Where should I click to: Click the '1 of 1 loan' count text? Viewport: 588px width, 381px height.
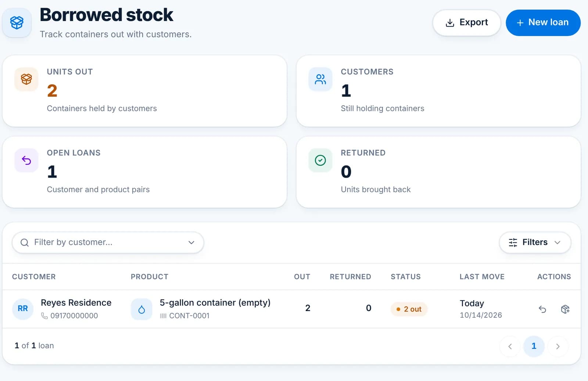pyautogui.click(x=34, y=346)
